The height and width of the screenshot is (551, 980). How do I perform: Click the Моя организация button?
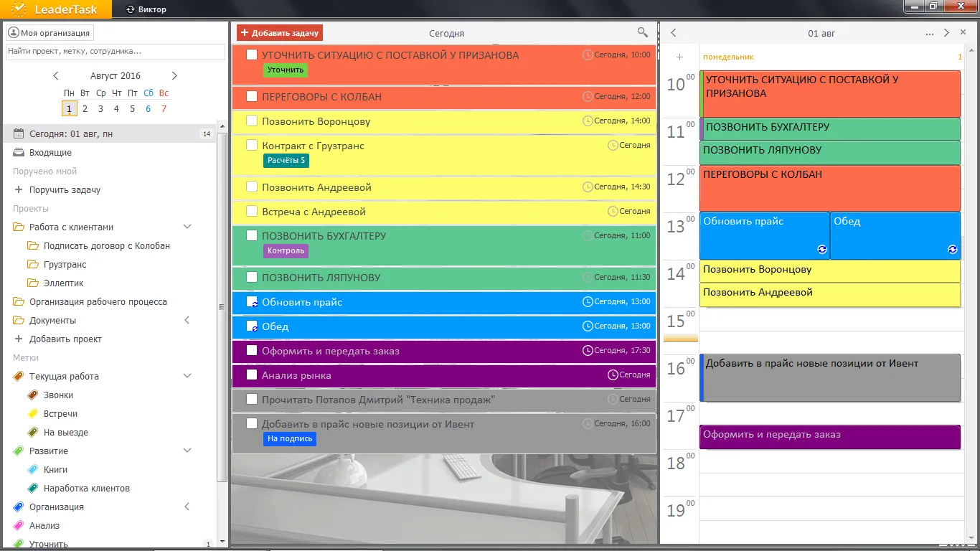coord(50,33)
